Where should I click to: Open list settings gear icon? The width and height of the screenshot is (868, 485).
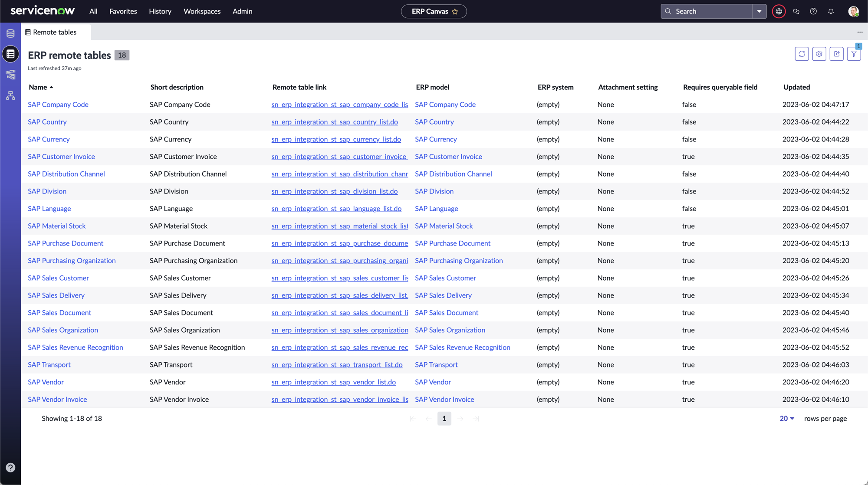click(x=819, y=54)
